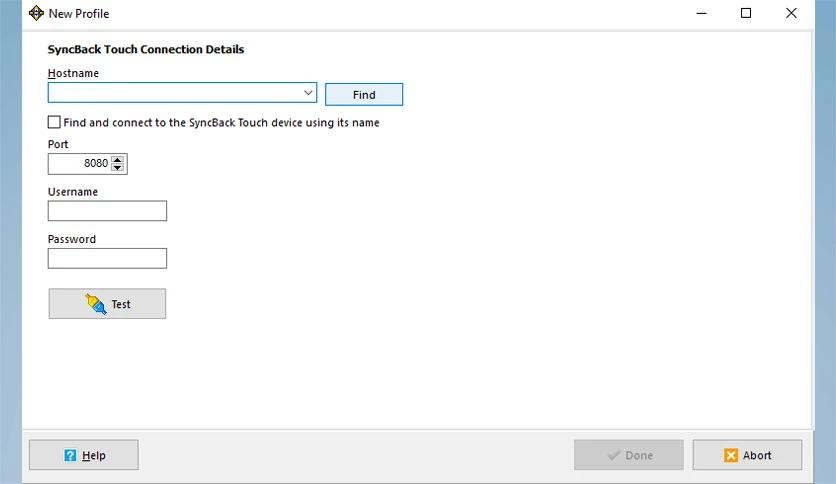Abort the new profile creation

tap(747, 455)
